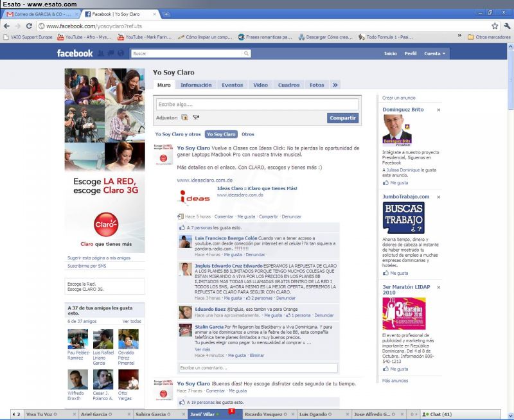Click Denunciar under the Ideas Click post
Viewport: 514px width, 420px height.
[x=292, y=216]
